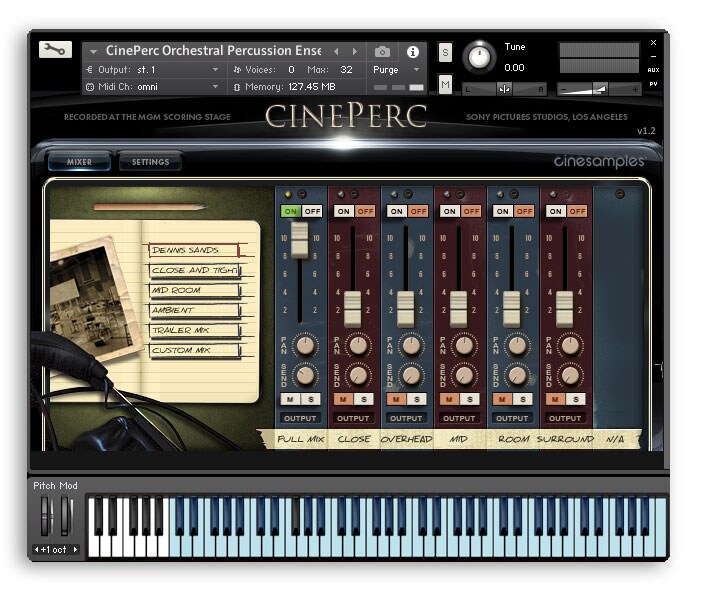Viewport: 711px width, 589px height.
Task: Open the wrench instrument edit tool
Action: pos(55,49)
